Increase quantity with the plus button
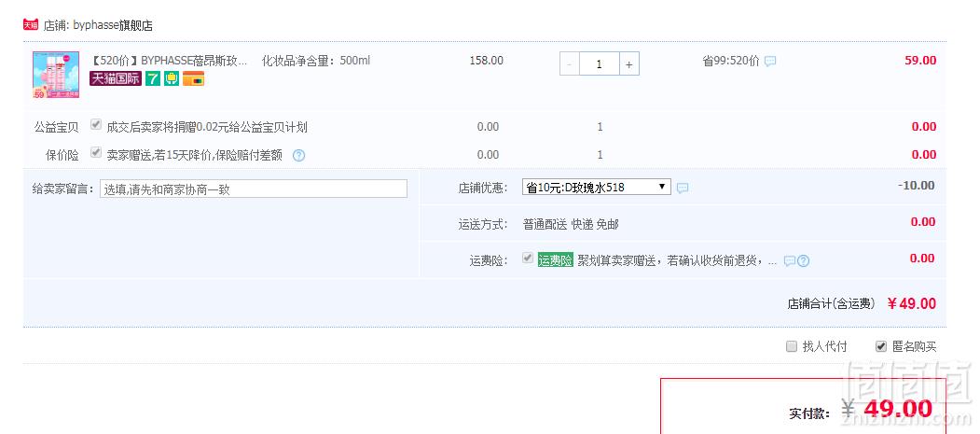Screen dimensions: 980x434 pyautogui.click(x=629, y=63)
